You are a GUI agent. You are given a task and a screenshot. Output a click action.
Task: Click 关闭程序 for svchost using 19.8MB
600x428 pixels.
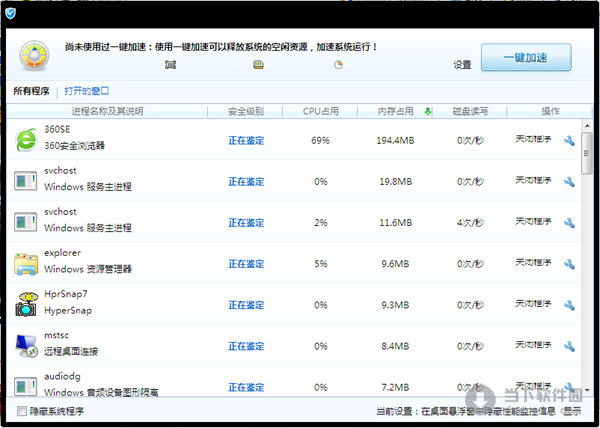533,180
